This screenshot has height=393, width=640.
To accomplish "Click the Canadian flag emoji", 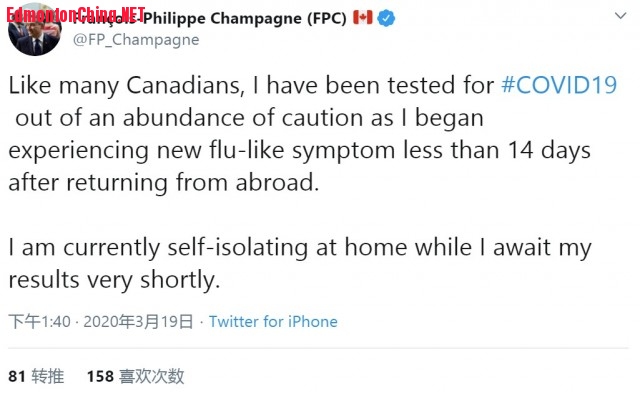I will coord(363,18).
